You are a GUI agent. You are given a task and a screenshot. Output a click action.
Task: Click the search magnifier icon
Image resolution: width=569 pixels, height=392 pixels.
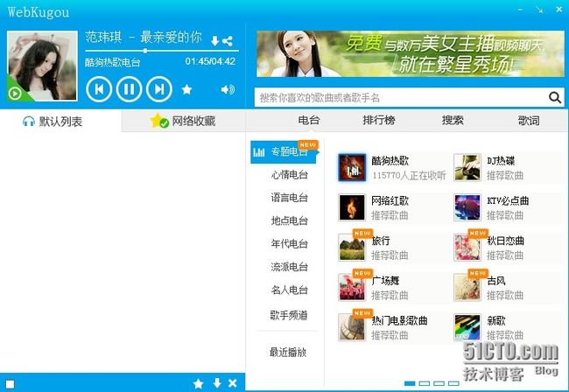(x=555, y=97)
